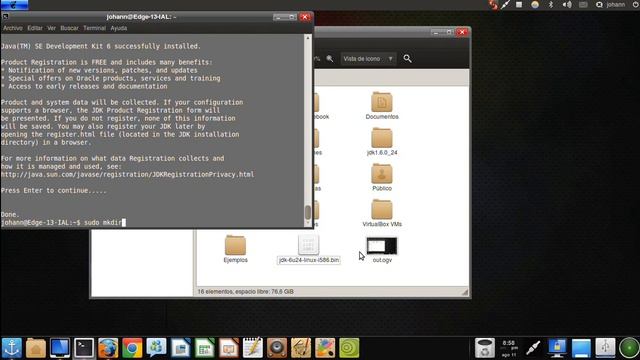Select the Ejemplos folder

[236, 249]
